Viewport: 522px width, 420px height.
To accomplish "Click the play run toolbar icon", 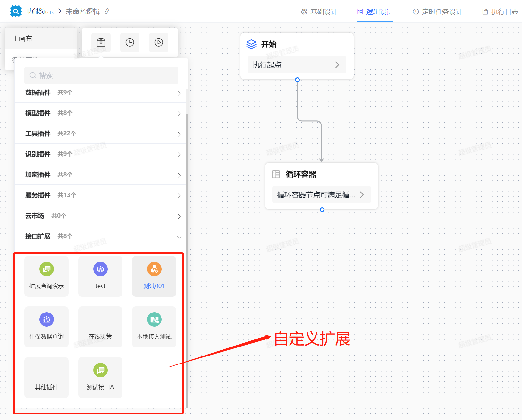I will [x=159, y=42].
